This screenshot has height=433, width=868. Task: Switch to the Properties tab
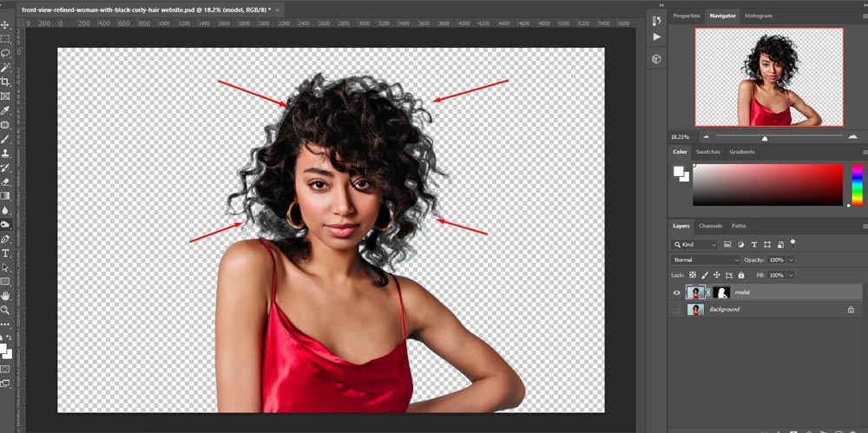(x=687, y=16)
